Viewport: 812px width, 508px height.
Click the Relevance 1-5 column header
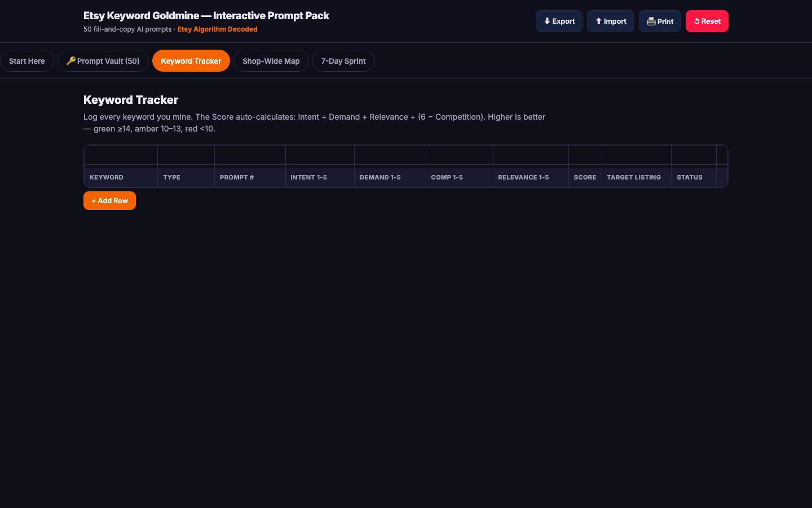coord(531,177)
